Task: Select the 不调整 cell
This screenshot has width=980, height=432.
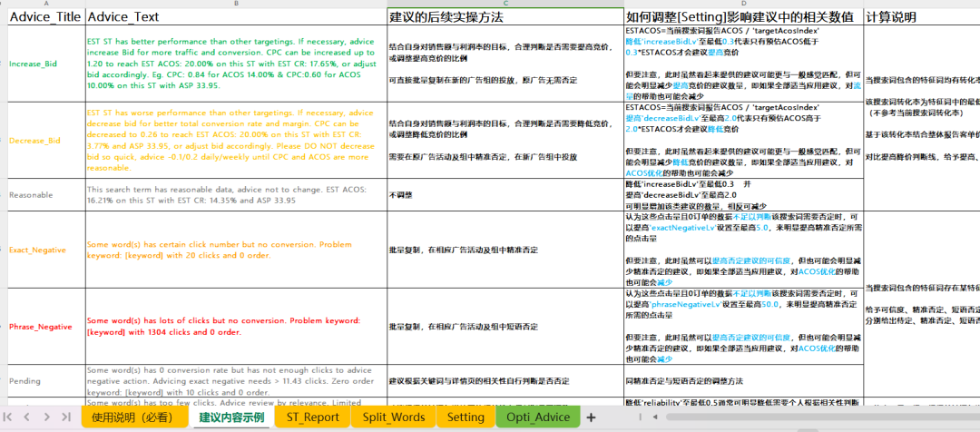Action: click(x=505, y=195)
